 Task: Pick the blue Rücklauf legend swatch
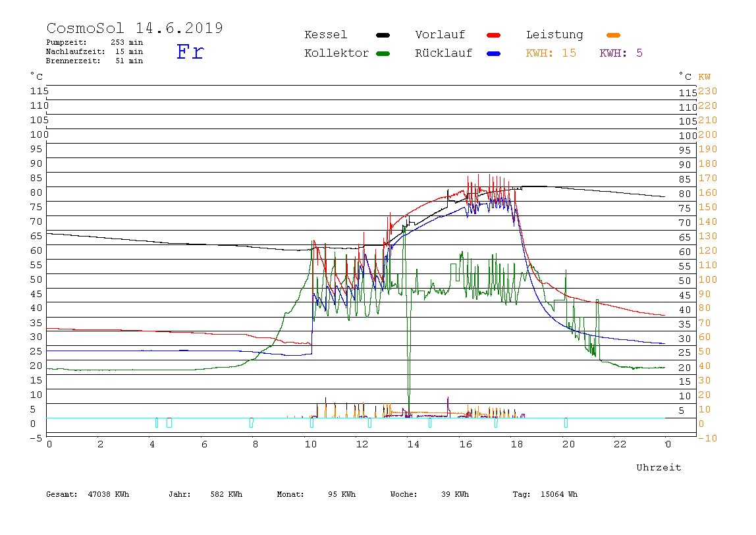click(x=494, y=53)
